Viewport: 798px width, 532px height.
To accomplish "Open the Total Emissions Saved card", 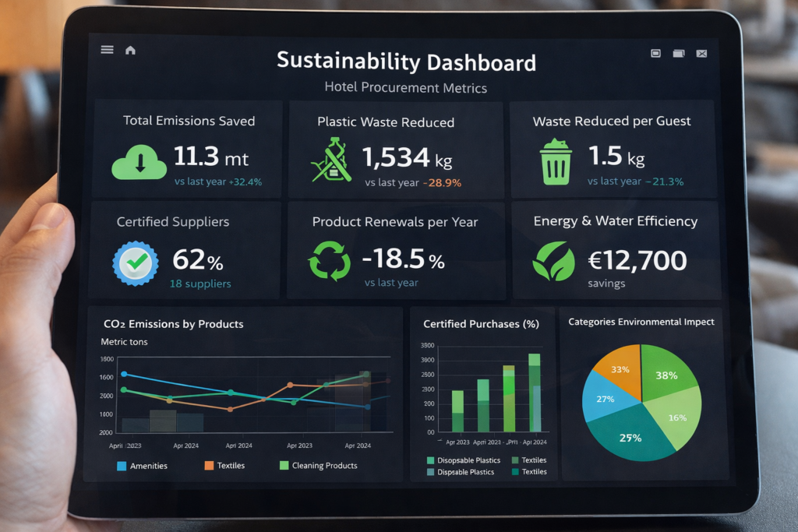I will coord(189,148).
